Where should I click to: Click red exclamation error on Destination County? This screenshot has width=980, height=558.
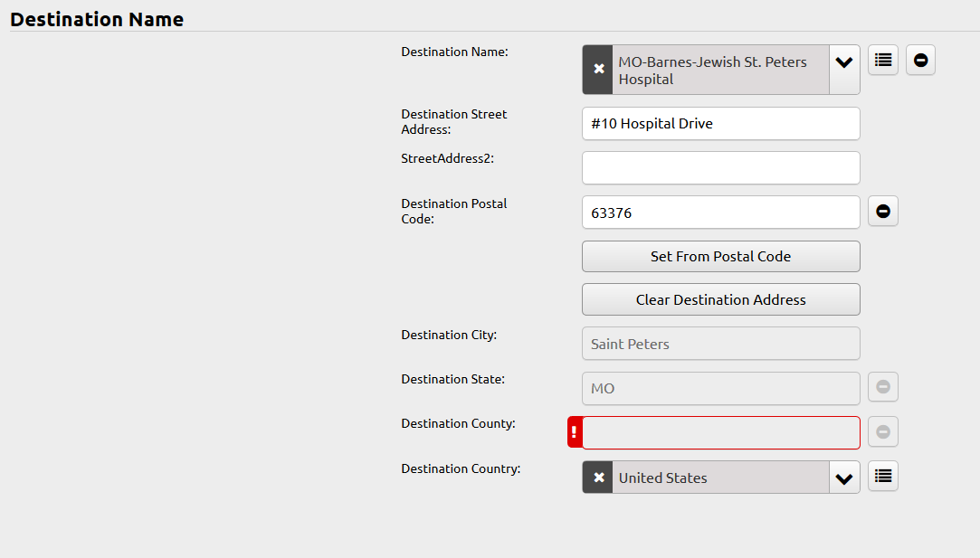tap(575, 432)
